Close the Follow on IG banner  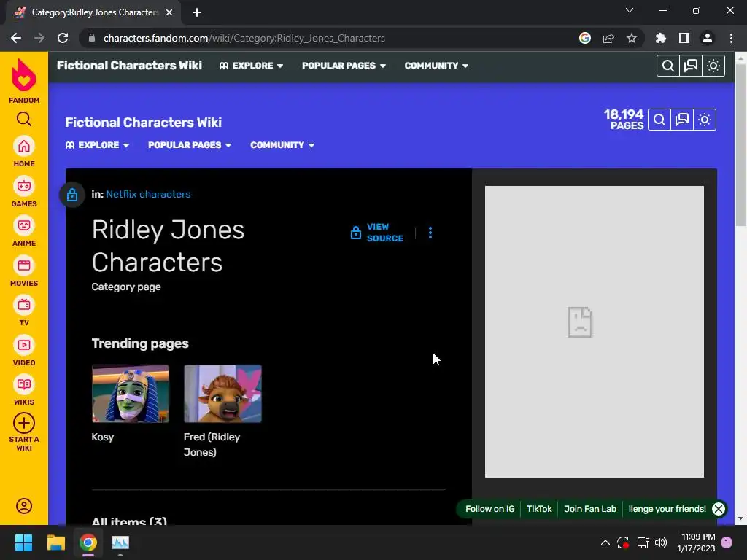(719, 508)
